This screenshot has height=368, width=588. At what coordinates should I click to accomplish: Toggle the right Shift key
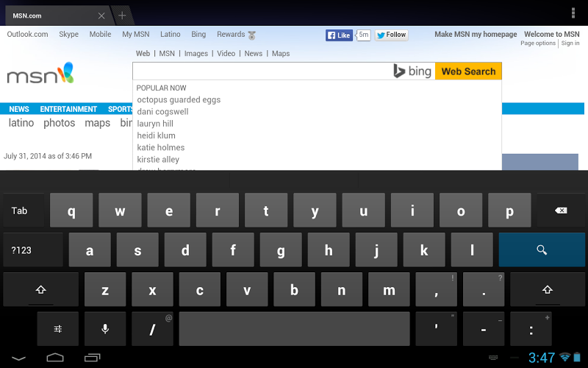[x=548, y=289]
